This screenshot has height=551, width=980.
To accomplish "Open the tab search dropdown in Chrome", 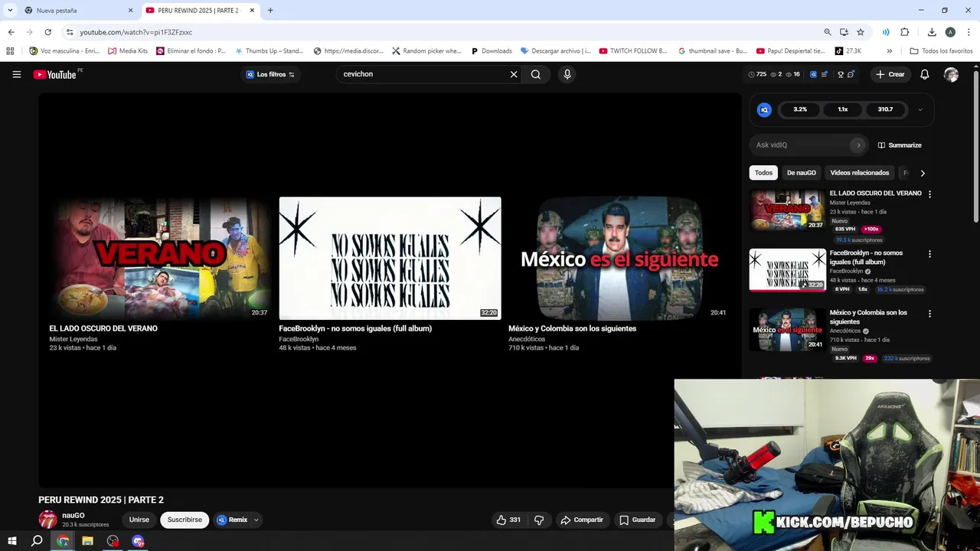I will tap(10, 10).
